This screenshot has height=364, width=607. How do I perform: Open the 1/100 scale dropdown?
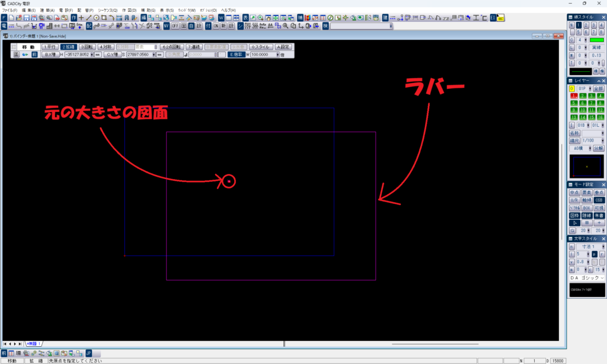click(602, 141)
